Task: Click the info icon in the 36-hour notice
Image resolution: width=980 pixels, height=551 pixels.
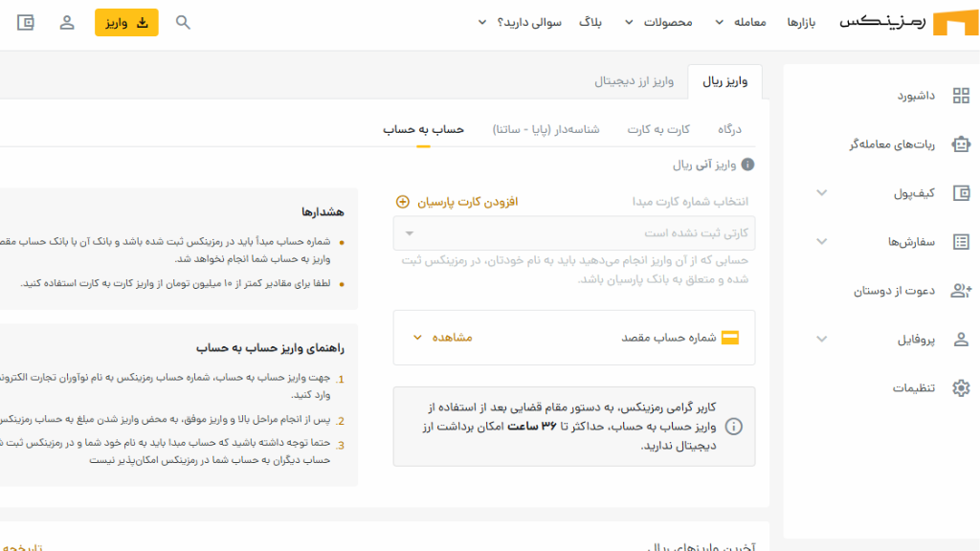Action: pyautogui.click(x=733, y=427)
